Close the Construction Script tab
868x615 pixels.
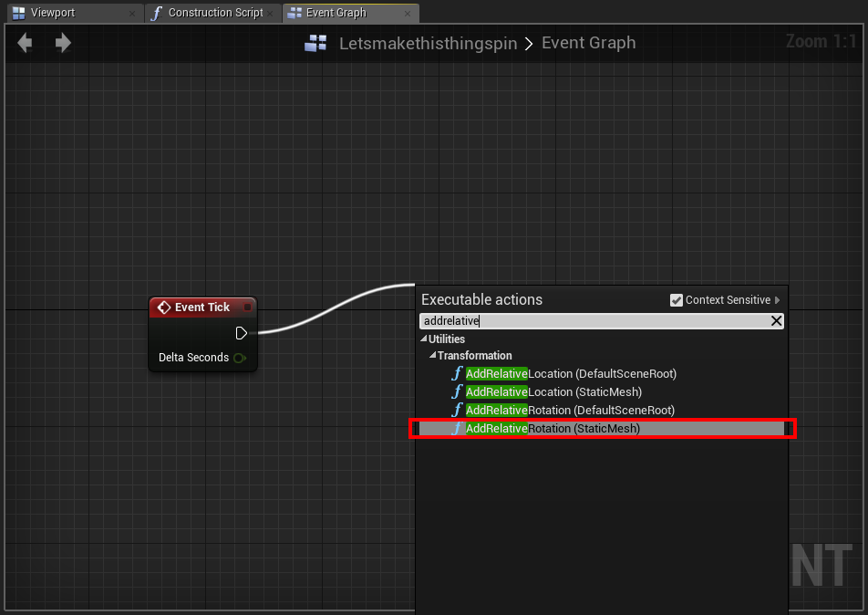click(x=270, y=14)
